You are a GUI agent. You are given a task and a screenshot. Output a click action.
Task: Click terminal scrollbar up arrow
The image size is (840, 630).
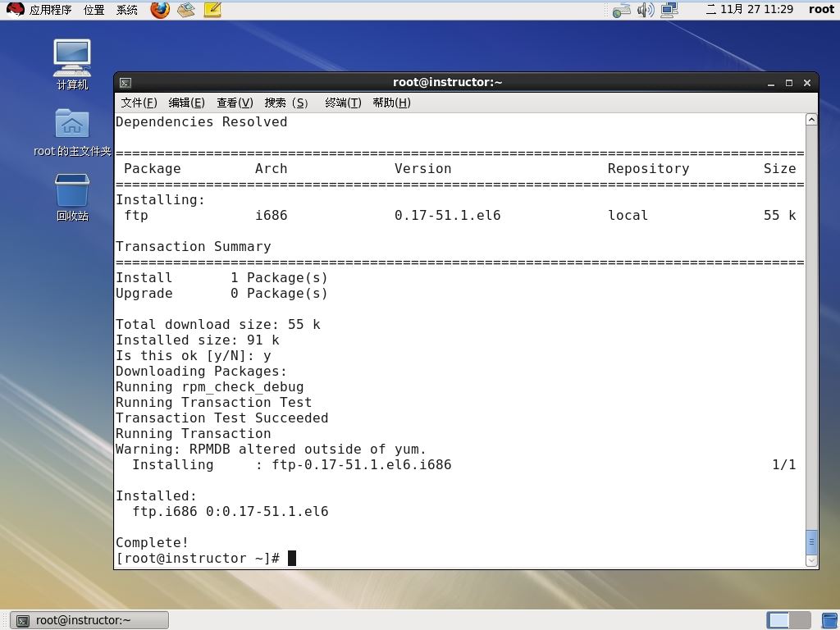pyautogui.click(x=811, y=120)
